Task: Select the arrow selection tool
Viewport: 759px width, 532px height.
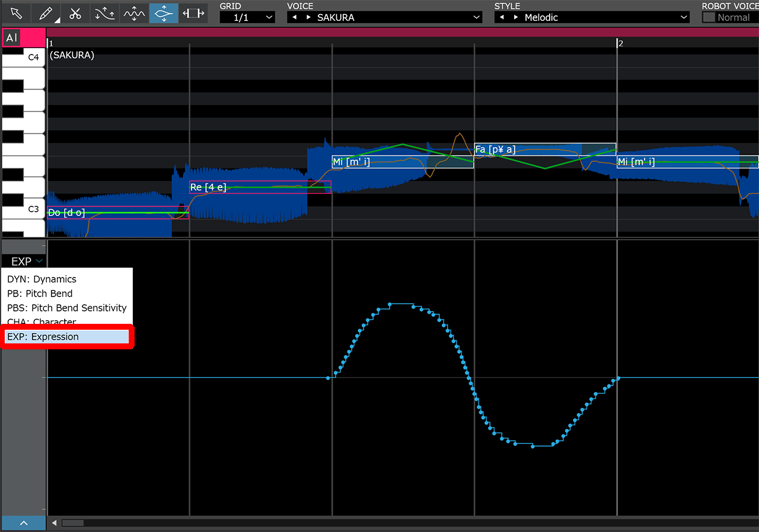Action: point(16,13)
